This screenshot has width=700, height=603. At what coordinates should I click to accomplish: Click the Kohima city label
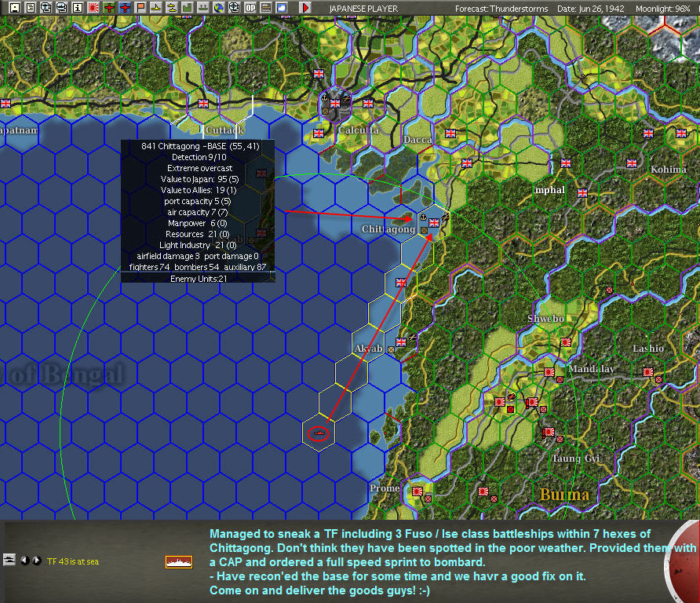pyautogui.click(x=669, y=170)
